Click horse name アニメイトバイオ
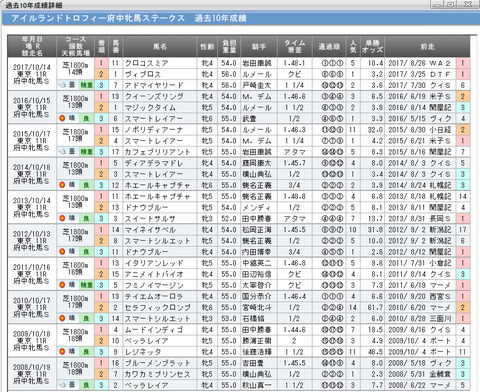This screenshot has height=392, width=480. [x=154, y=274]
